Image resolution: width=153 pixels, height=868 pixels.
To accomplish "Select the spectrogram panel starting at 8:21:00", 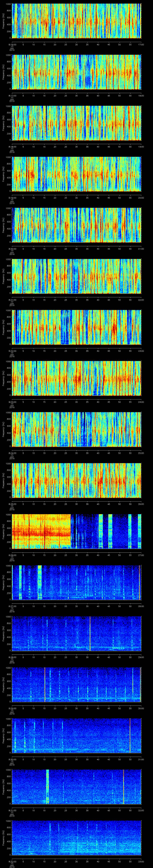I will pyautogui.click(x=77, y=276).
